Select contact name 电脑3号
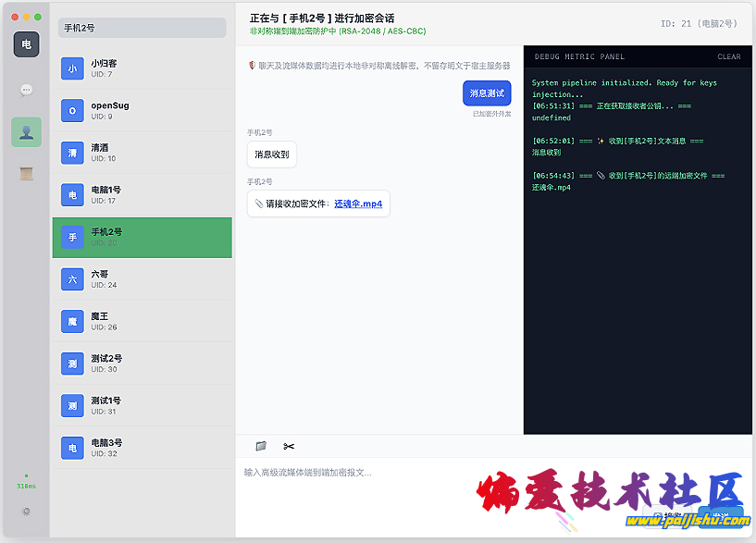The height and width of the screenshot is (543, 756). [106, 442]
